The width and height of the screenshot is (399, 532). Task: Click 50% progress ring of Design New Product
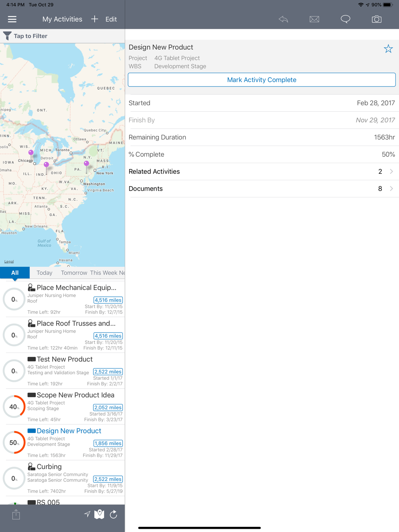coord(14,443)
